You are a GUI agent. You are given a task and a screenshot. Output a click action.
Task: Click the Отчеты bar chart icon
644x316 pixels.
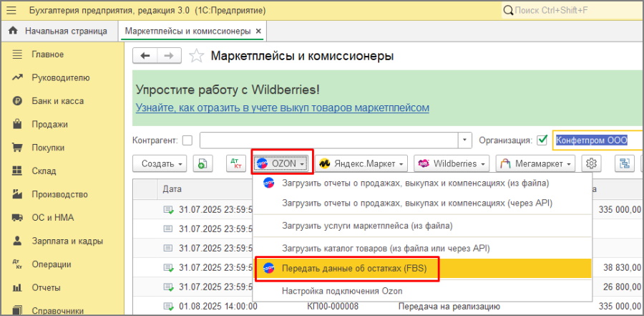(17, 287)
